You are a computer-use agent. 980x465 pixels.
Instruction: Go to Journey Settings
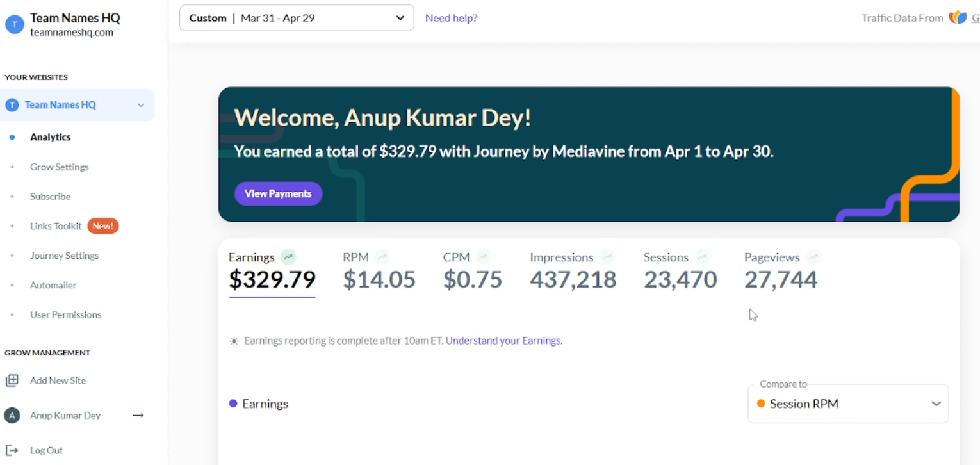[64, 256]
